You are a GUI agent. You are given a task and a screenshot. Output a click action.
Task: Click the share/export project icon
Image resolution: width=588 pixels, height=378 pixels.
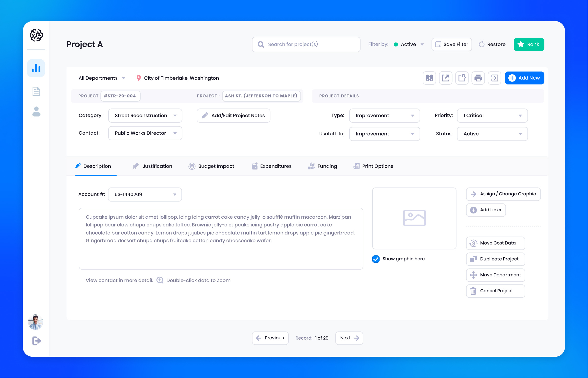[x=446, y=78]
